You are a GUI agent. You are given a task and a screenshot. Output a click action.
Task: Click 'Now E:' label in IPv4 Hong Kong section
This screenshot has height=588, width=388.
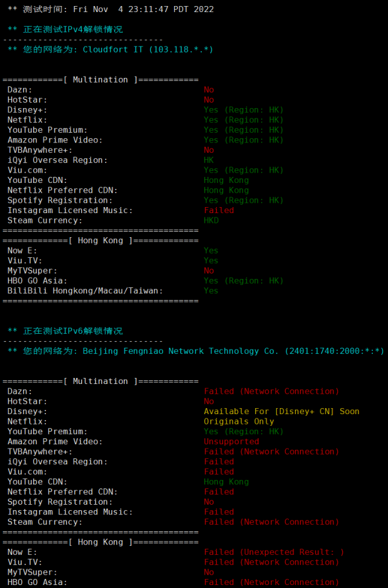pyautogui.click(x=22, y=251)
